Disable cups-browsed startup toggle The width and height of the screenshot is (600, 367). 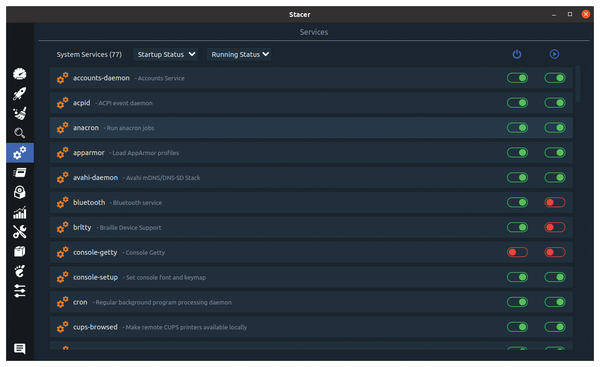517,327
